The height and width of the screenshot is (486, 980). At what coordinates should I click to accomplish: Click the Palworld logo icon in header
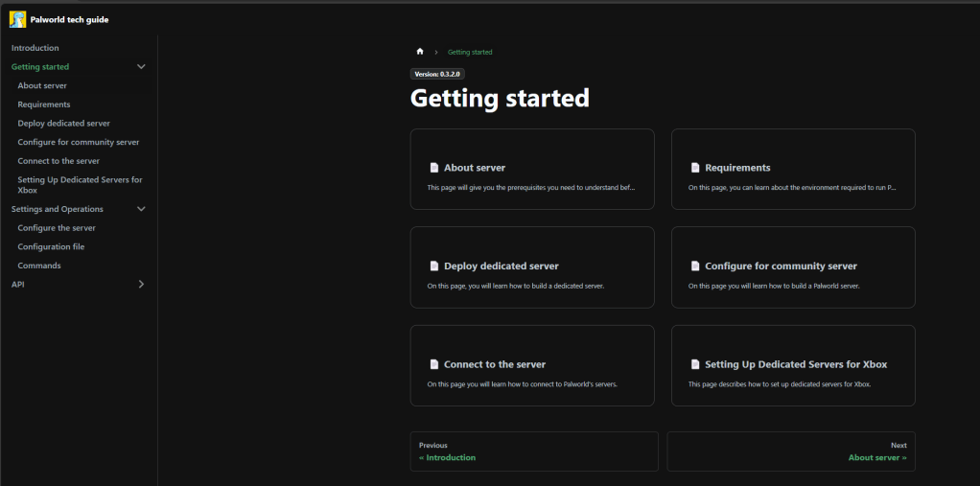click(x=17, y=19)
